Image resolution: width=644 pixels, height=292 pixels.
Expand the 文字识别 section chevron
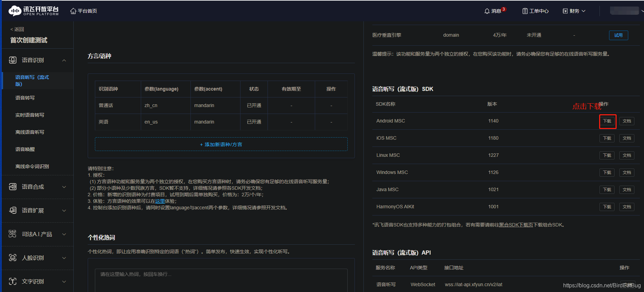coord(64,282)
